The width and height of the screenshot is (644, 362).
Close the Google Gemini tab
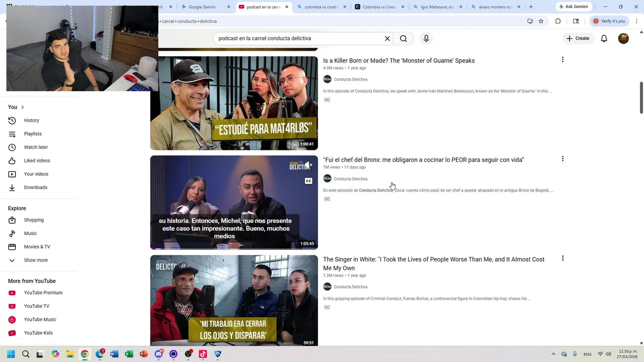pos(229,7)
